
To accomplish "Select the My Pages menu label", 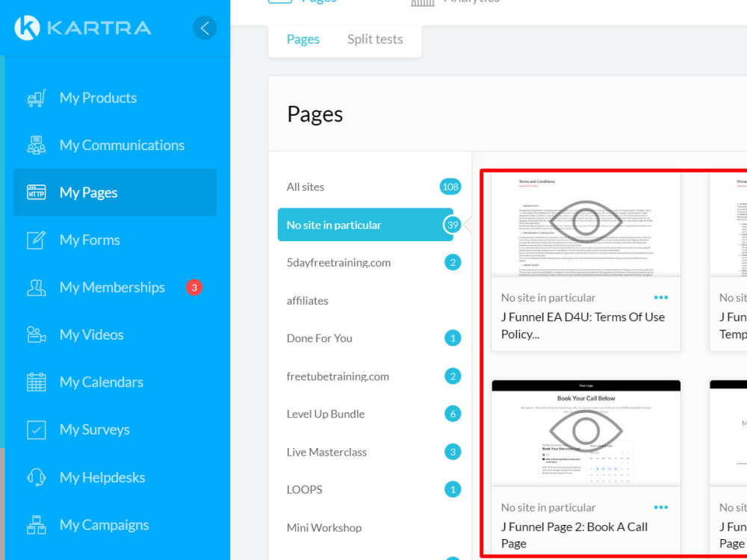I will pyautogui.click(x=89, y=193).
